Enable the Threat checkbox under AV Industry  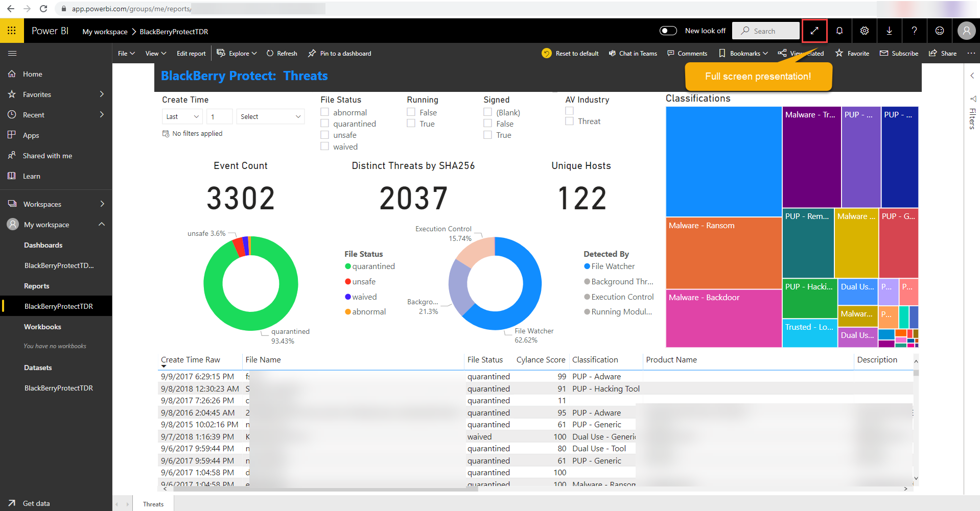[569, 121]
